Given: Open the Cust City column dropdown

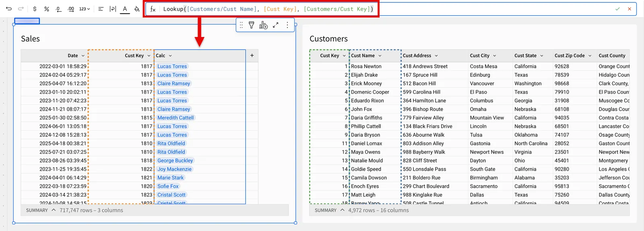Looking at the screenshot, I should point(495,56).
